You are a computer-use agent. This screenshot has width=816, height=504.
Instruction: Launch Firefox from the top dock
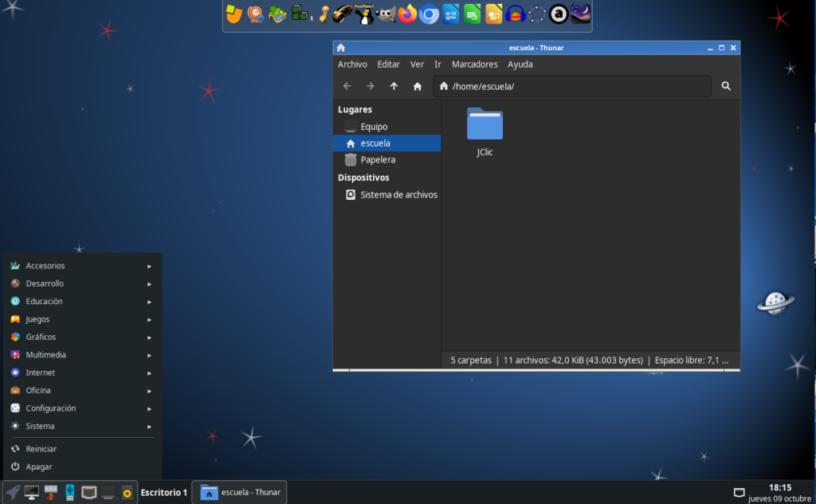pos(407,14)
